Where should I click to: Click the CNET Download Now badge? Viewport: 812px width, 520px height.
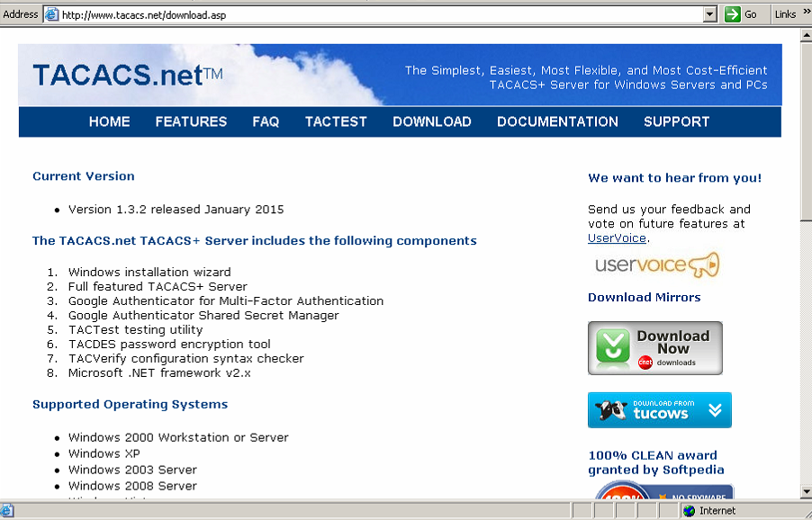(x=658, y=348)
